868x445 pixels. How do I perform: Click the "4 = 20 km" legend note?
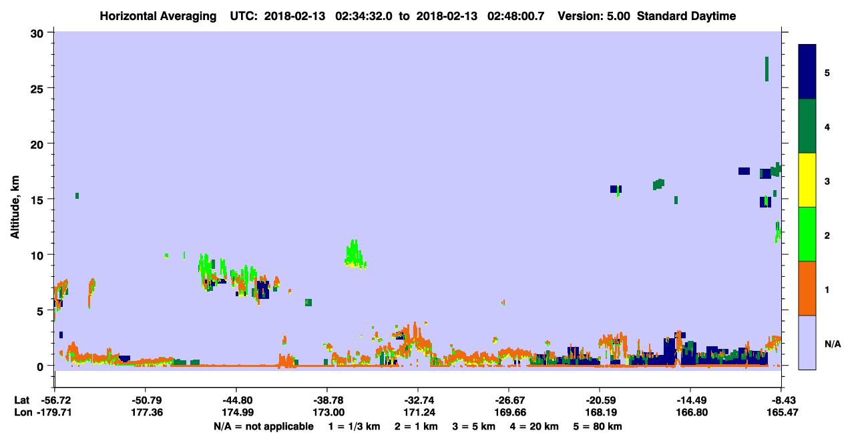coord(535,426)
